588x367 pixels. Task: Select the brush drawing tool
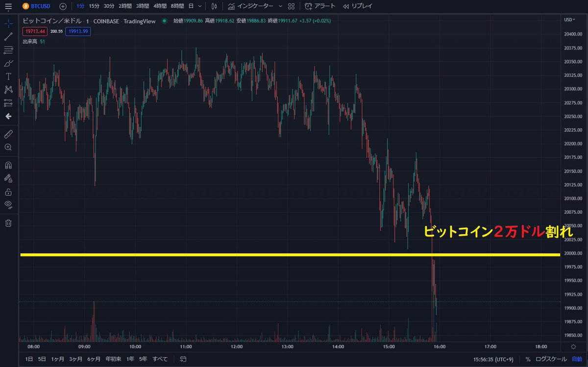[x=8, y=63]
